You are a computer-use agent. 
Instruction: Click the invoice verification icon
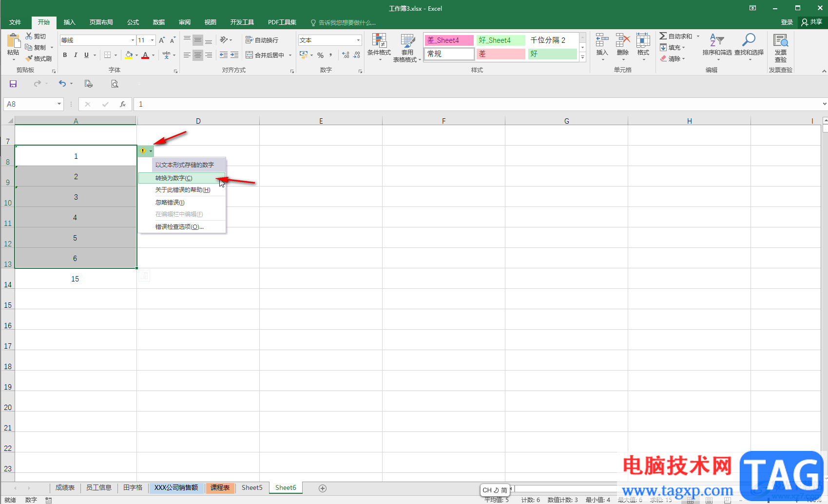pos(781,40)
